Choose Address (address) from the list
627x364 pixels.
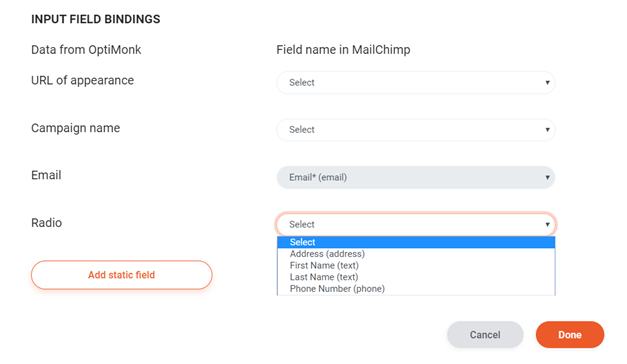click(x=416, y=254)
